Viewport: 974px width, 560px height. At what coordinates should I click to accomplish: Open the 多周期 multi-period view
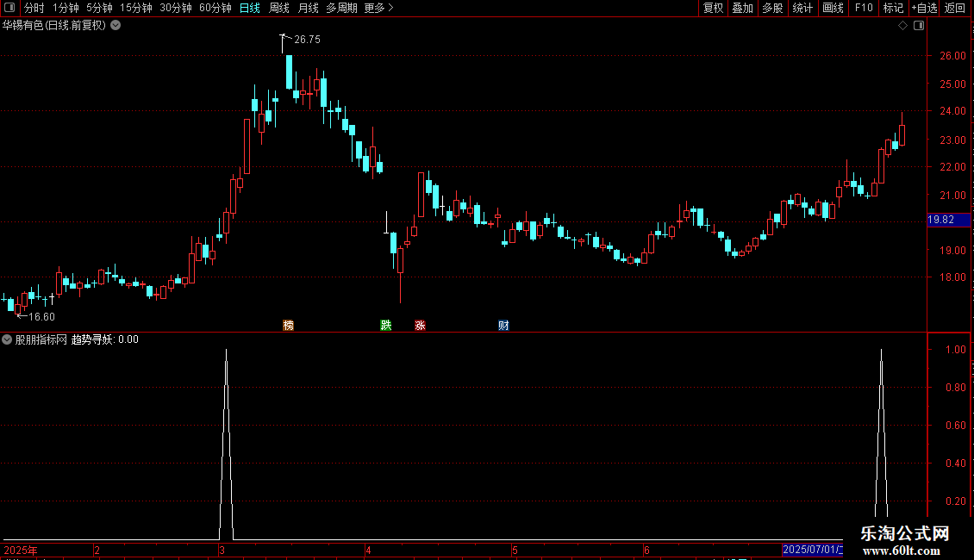(x=341, y=8)
